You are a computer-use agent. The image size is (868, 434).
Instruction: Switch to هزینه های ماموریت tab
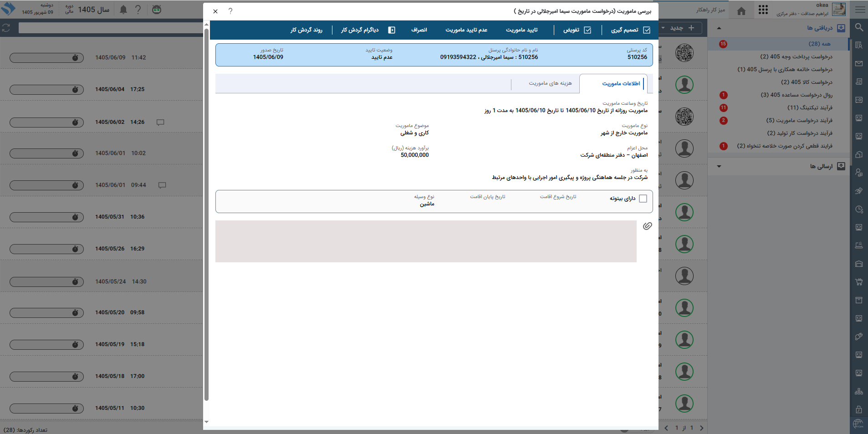(x=550, y=83)
